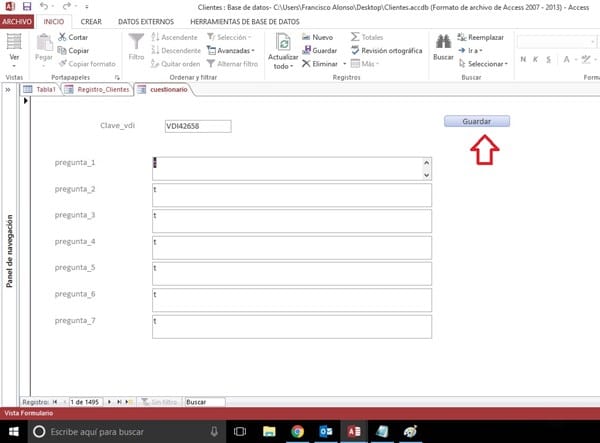Open the DATOS EXTERNOS ribbon tab

[143, 20]
